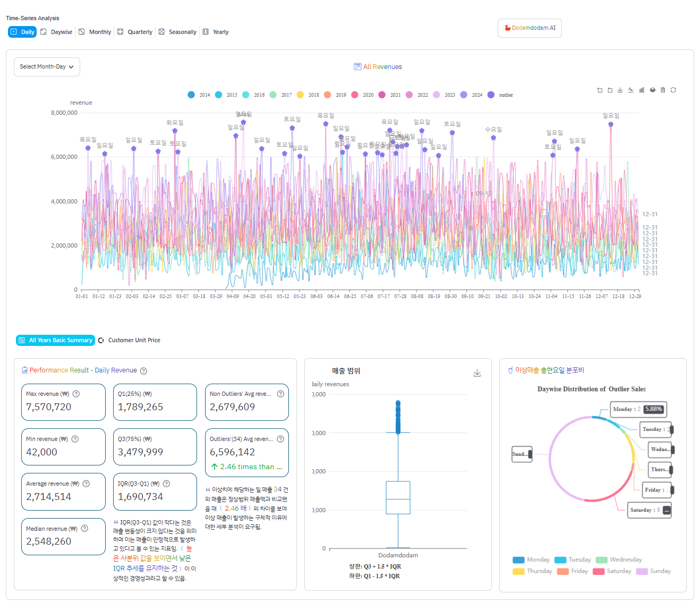Click help icon next to Daily Revenue title
This screenshot has height=602, width=700.
[x=143, y=371]
